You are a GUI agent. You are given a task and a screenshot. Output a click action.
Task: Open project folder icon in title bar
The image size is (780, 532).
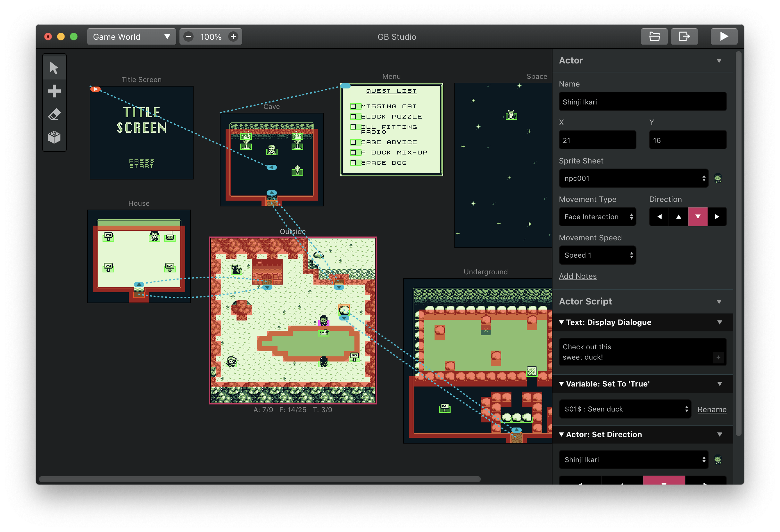click(x=654, y=36)
